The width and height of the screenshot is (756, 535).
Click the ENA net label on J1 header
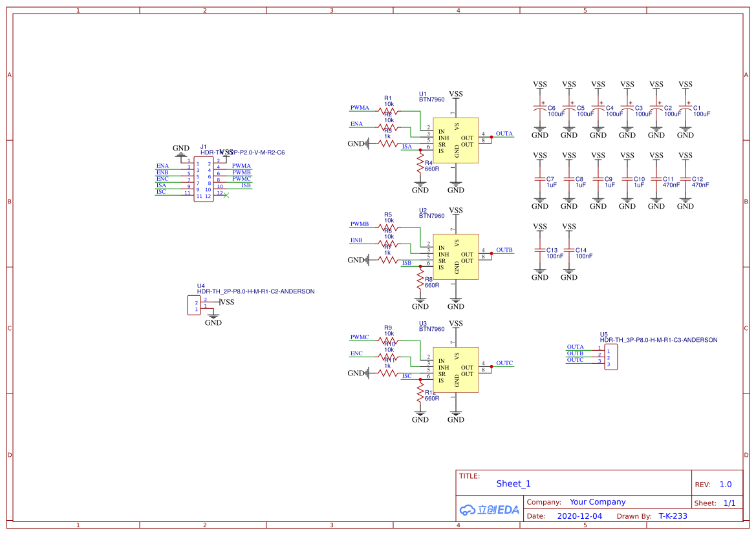coord(162,165)
